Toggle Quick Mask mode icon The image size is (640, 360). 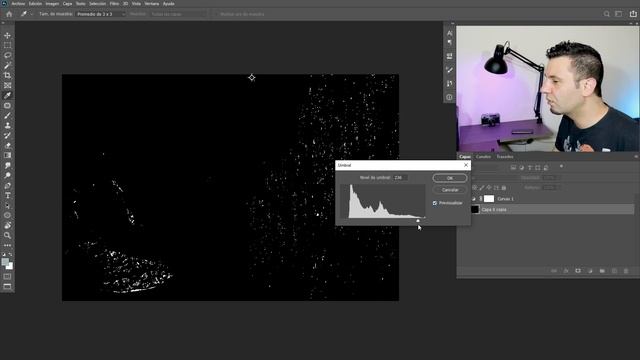(x=7, y=277)
